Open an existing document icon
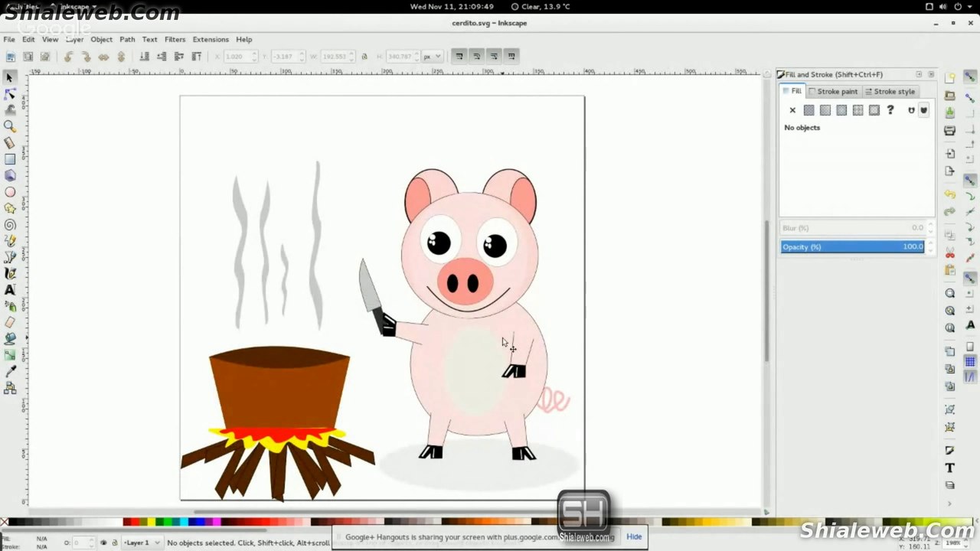This screenshot has width=980, height=551. pyautogui.click(x=950, y=96)
